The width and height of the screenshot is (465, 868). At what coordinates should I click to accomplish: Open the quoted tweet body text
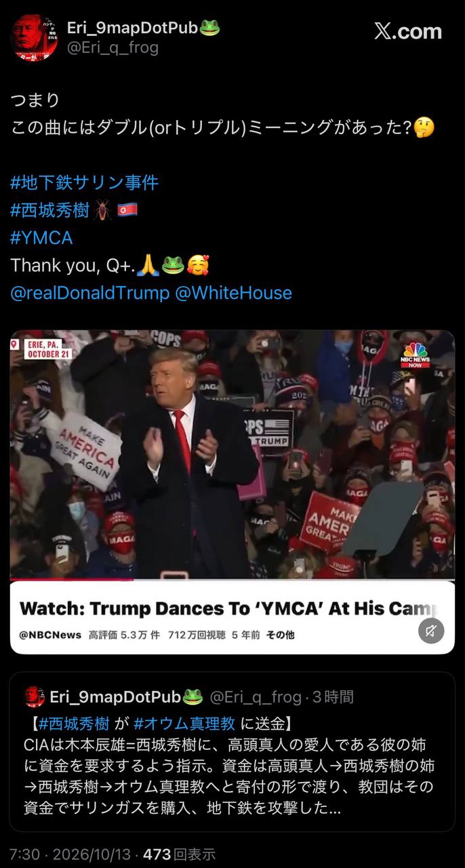pos(229,778)
